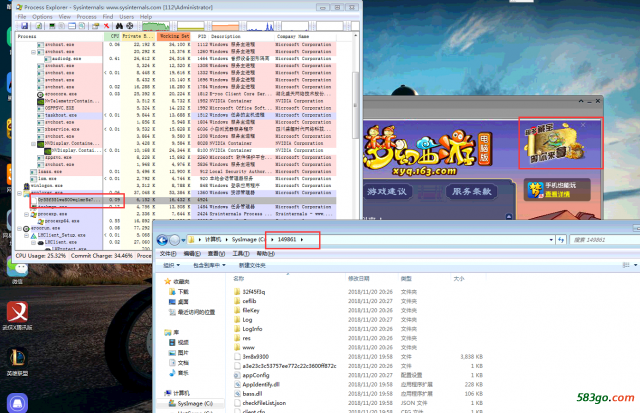Open the 工具(T) menu in Explorer
640x413 pixels.
tap(241, 254)
